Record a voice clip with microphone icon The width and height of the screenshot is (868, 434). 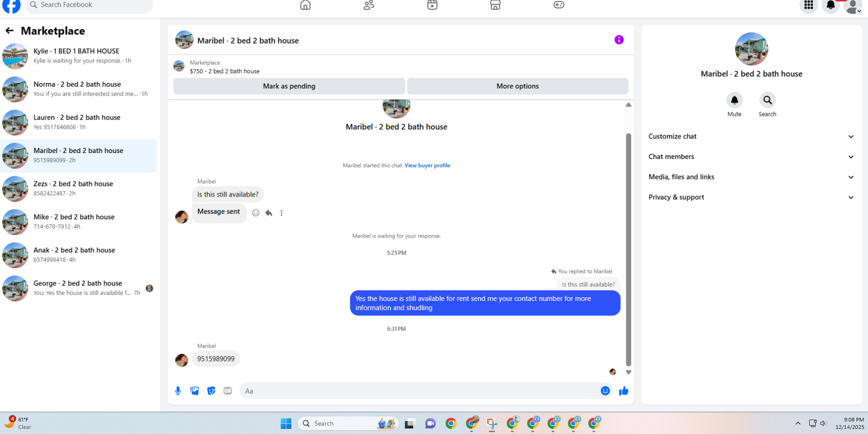(x=178, y=391)
